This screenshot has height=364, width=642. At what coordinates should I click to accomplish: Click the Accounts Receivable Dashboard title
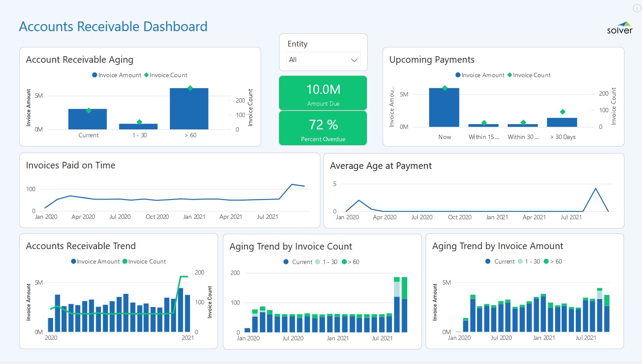click(113, 26)
